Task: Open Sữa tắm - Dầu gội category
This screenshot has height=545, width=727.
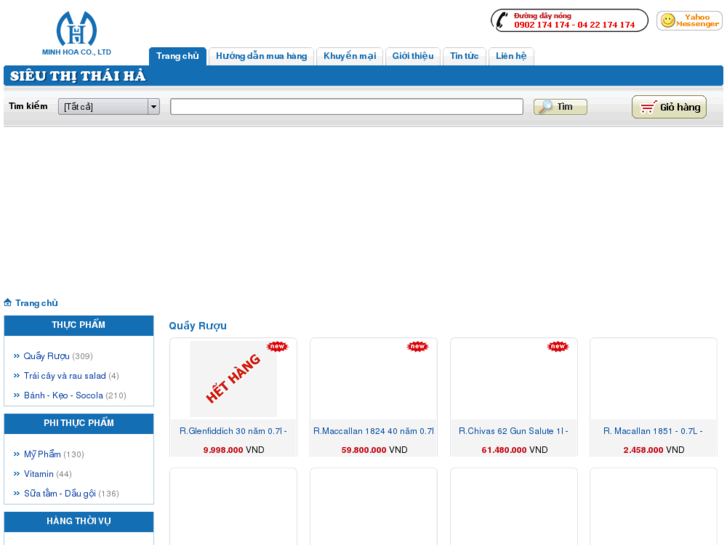Action: tap(60, 494)
